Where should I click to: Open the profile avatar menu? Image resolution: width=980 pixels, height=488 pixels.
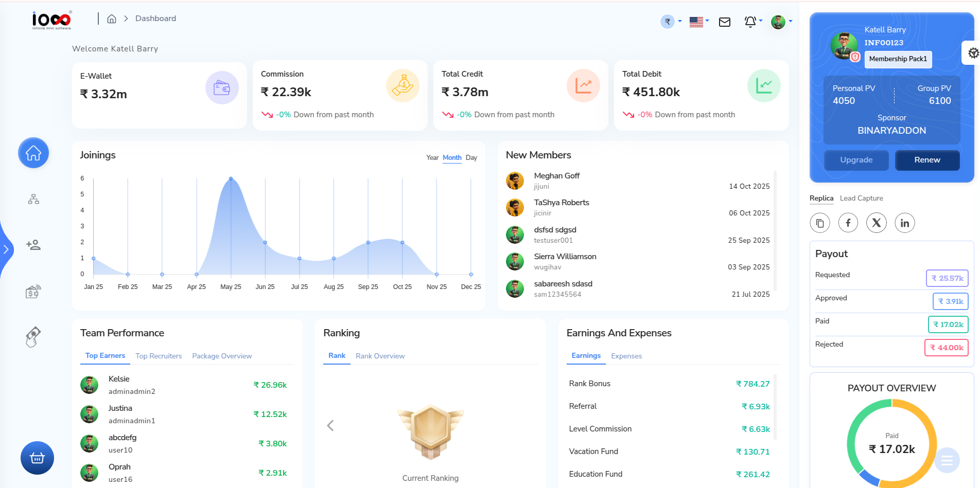[779, 22]
